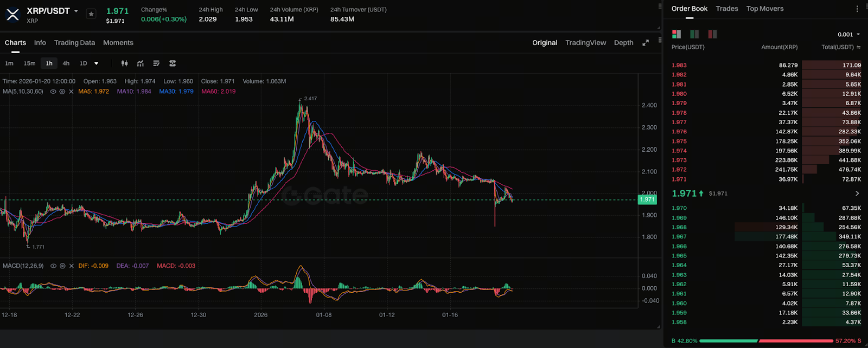Open the Info tab

[x=40, y=43]
